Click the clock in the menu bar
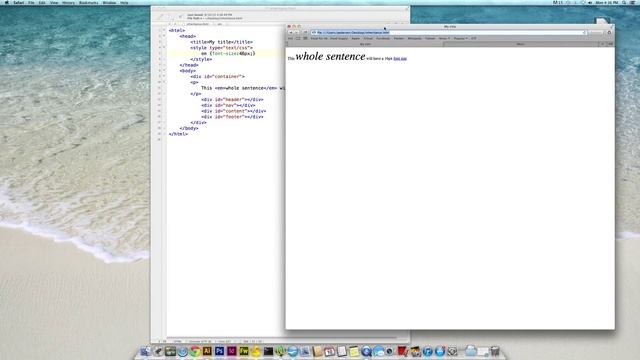 coord(607,2)
